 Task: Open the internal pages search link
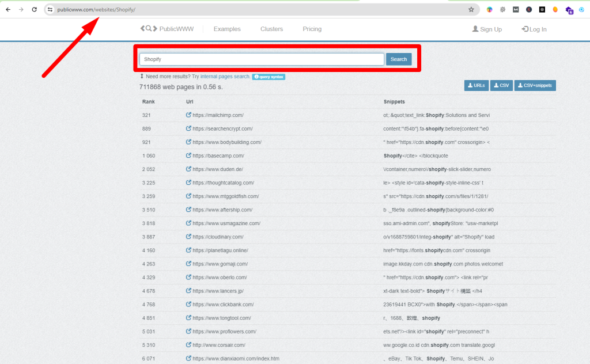[x=225, y=77]
